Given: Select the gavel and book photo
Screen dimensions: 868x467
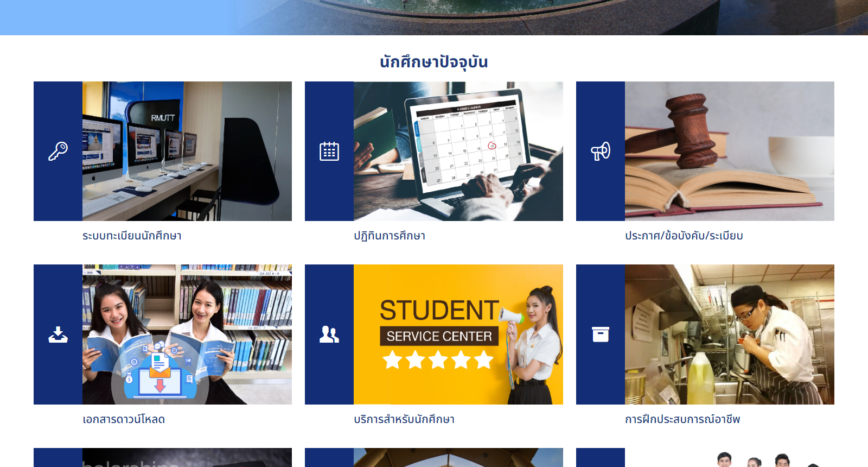Looking at the screenshot, I should (730, 151).
